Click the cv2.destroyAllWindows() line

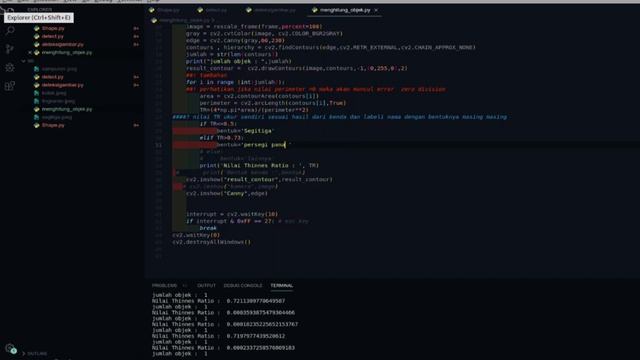[x=211, y=242]
